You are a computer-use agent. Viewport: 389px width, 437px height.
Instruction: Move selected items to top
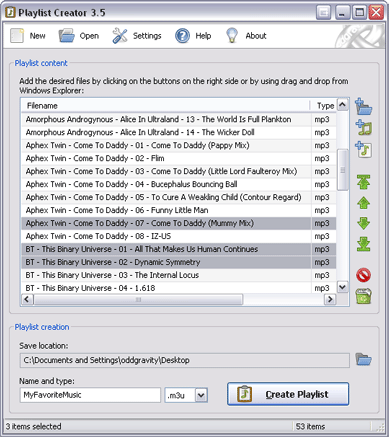[363, 182]
